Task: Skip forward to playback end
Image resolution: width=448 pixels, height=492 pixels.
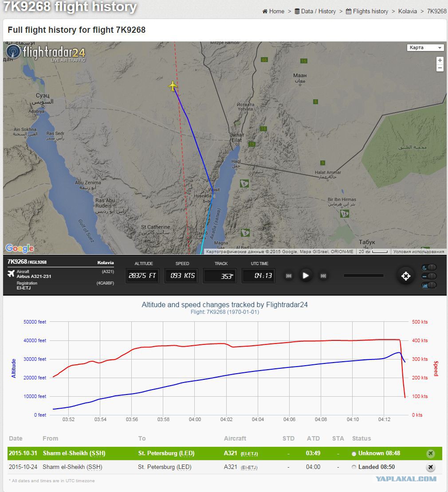Action: (323, 276)
